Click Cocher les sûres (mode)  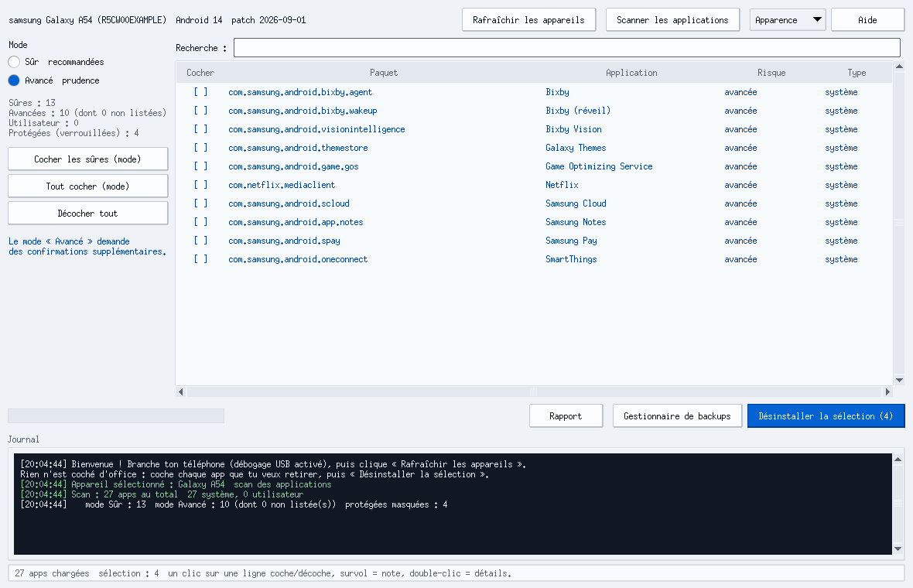(88, 159)
